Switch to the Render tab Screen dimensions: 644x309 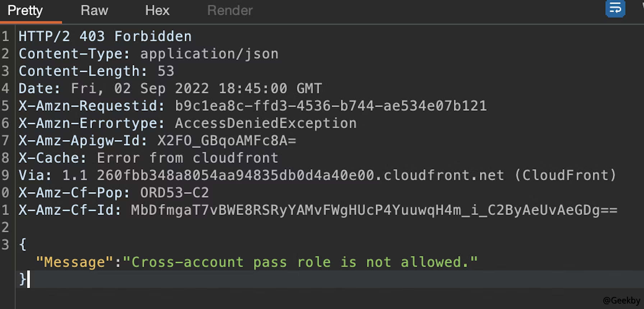click(230, 10)
